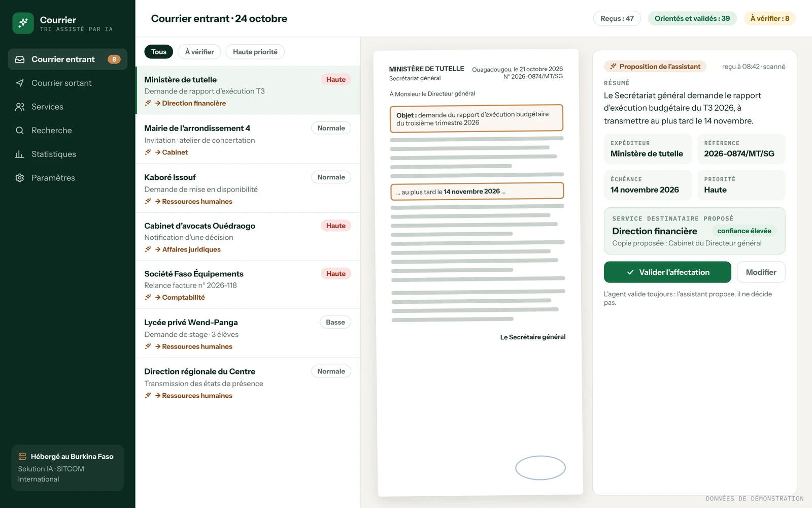Validate the proposed assignment with Valider l'affectation
Image resolution: width=812 pixels, height=508 pixels.
click(667, 272)
